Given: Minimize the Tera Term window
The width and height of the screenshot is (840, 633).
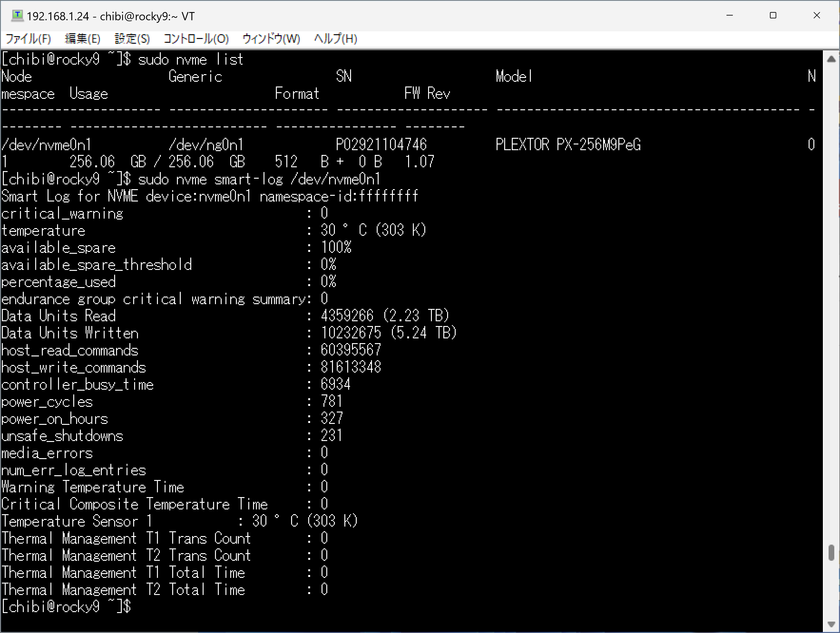Looking at the screenshot, I should click(730, 16).
